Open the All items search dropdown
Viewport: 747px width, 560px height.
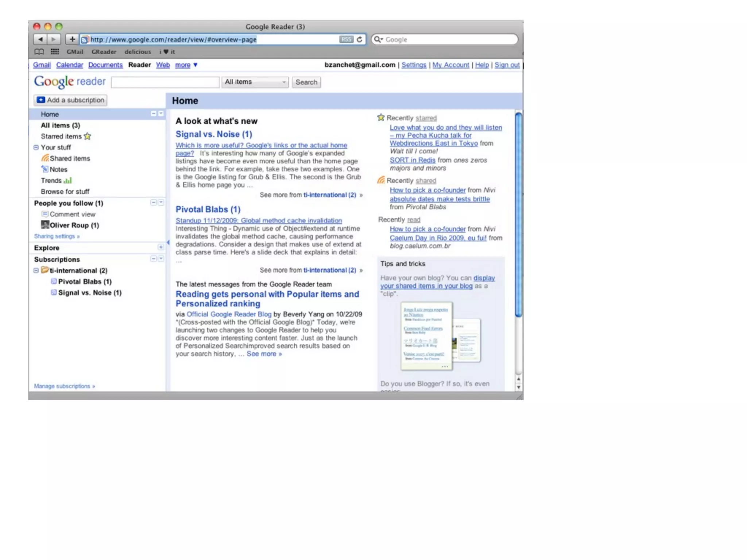(x=255, y=82)
